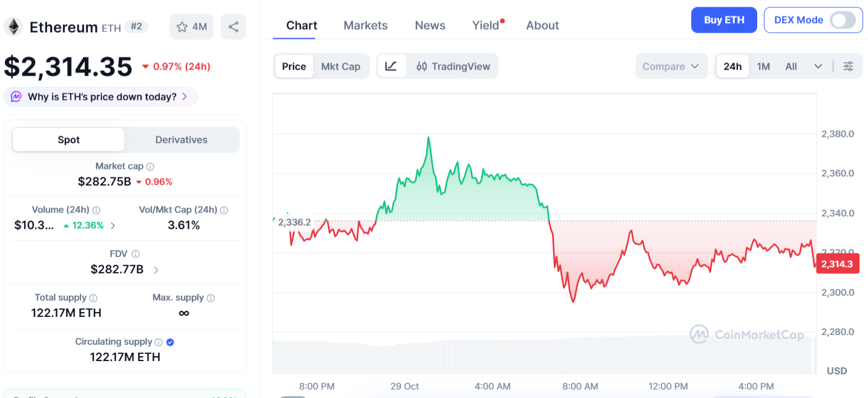Select the Derivatives segment
The height and width of the screenshot is (398, 868).
(182, 140)
